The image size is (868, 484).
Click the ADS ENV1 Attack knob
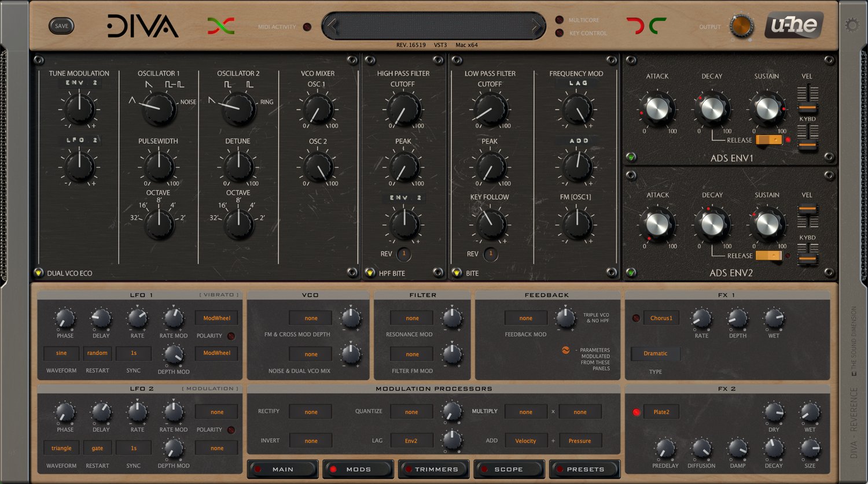pyautogui.click(x=657, y=109)
